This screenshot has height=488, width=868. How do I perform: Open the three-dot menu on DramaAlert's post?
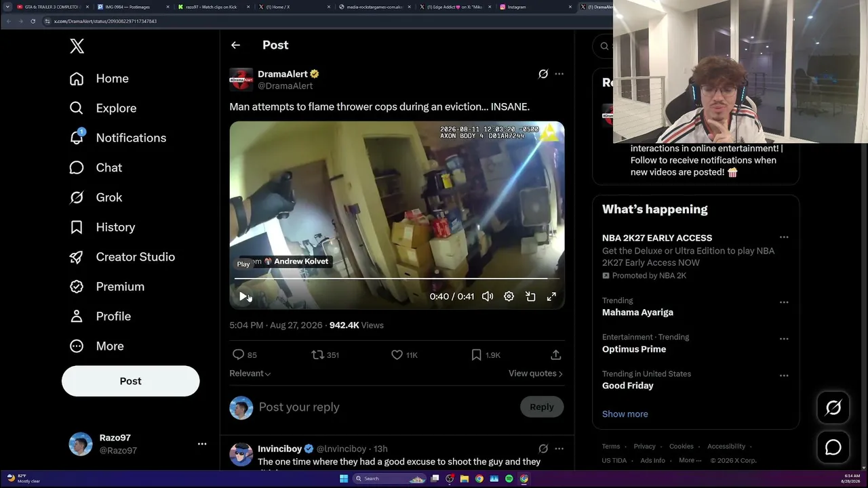[x=559, y=74]
